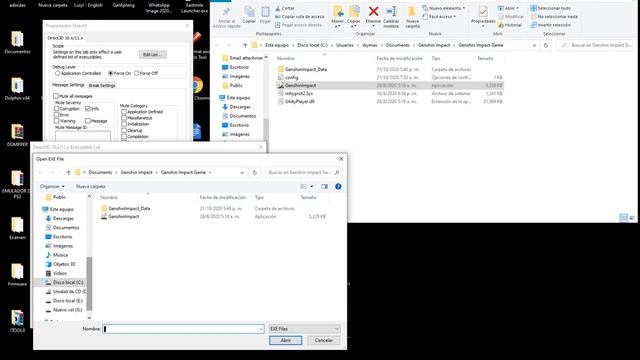The image size is (640, 360).
Task: Click Anclar al acceso rápido pin icon
Action: coord(227,12)
